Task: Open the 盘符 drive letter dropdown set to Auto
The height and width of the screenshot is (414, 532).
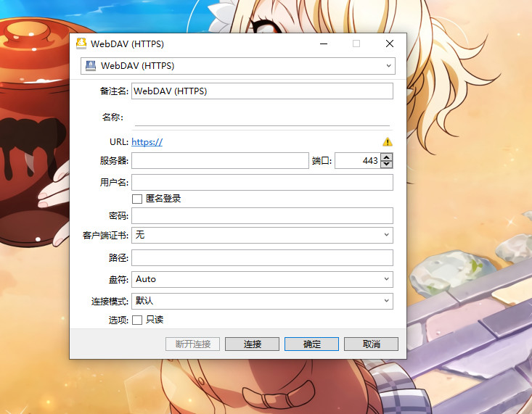Action: pyautogui.click(x=262, y=279)
